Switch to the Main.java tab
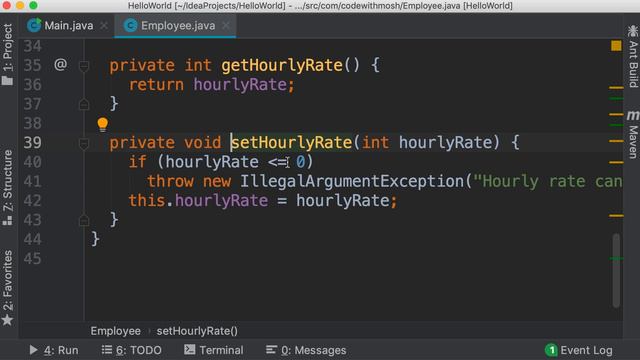Viewport: 640px width, 360px height. pyautogui.click(x=69, y=25)
